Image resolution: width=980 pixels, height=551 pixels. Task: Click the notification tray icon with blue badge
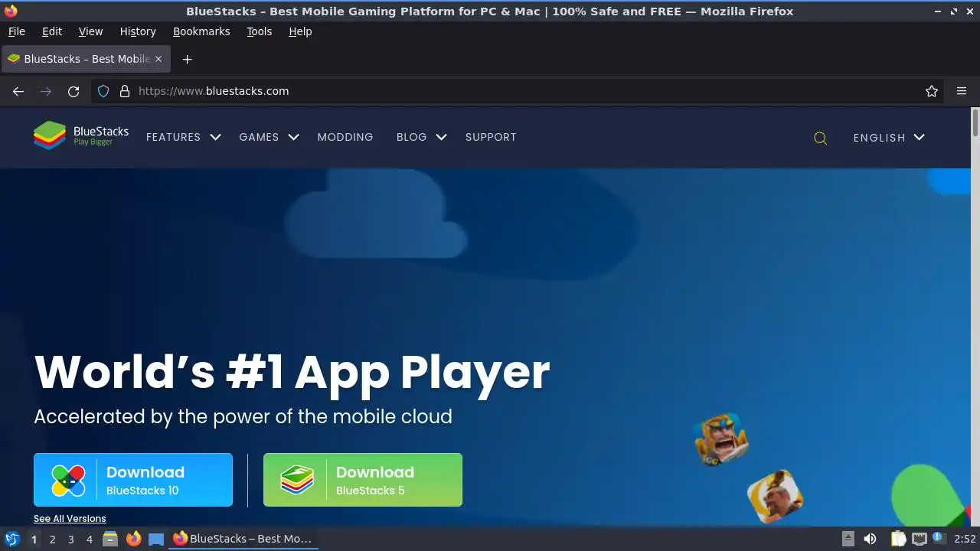939,539
